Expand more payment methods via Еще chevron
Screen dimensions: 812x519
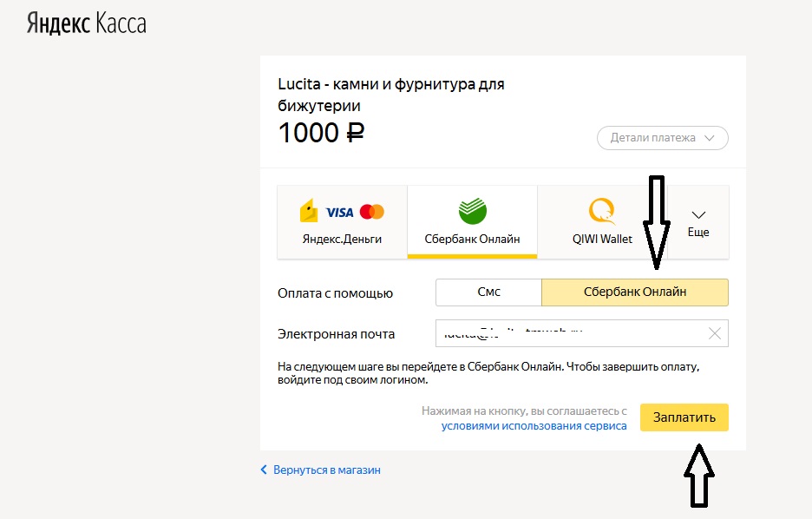[698, 215]
